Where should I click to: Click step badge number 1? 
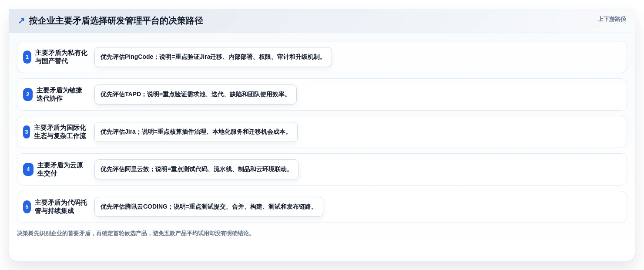27,57
